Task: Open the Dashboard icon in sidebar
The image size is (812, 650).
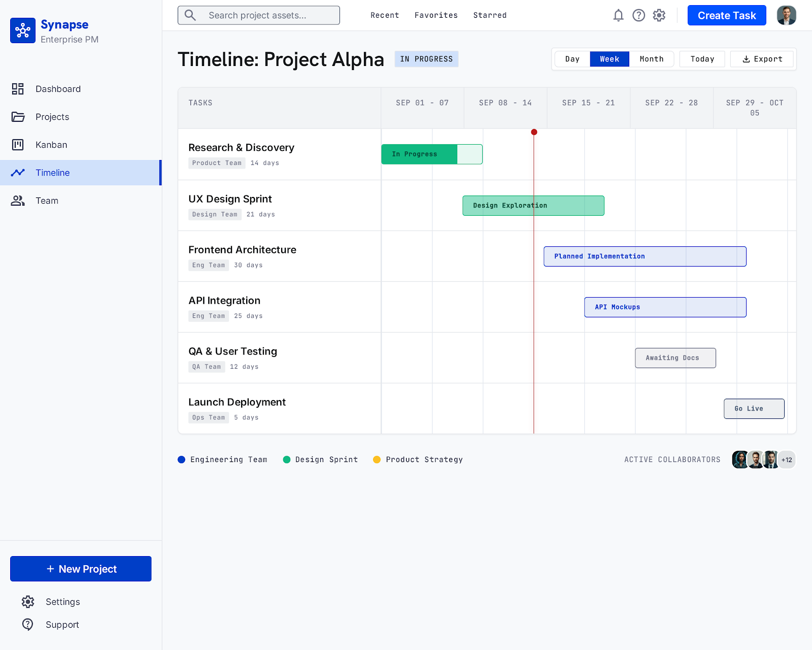Action: [x=18, y=89]
